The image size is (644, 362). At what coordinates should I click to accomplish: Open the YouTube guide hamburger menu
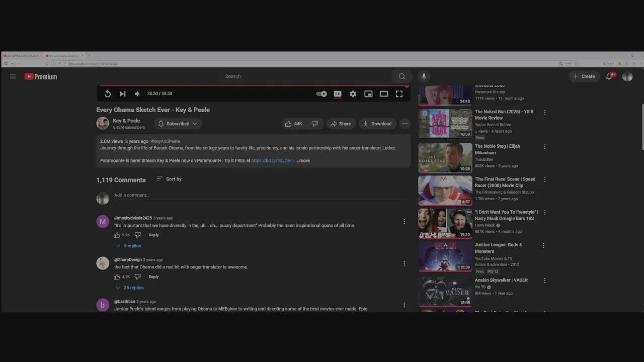pyautogui.click(x=13, y=76)
